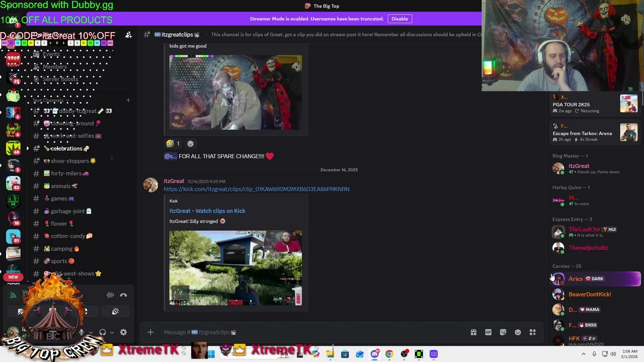Open user settings gear icon

coord(123,332)
